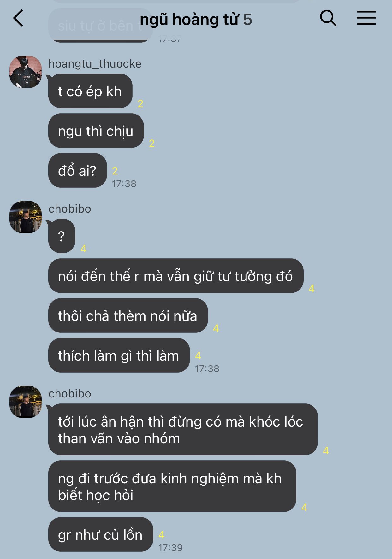
Task: Select the message "đổ ai?"
Action: pyautogui.click(x=78, y=171)
